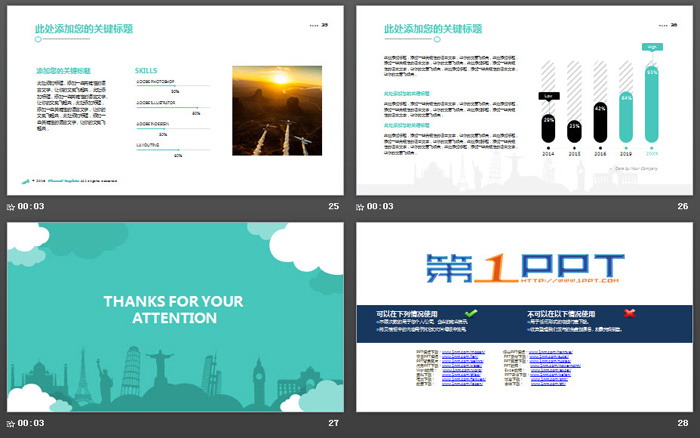Screen dimensions: 700x438
Task: Click the red X icon on slide 28
Action: [629, 313]
